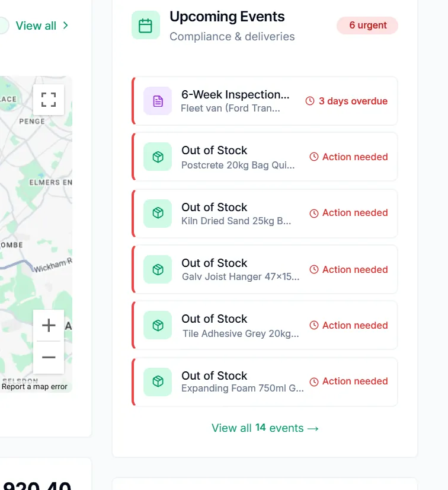Select the Tile Adhesive Grey 20kg text

241,333
